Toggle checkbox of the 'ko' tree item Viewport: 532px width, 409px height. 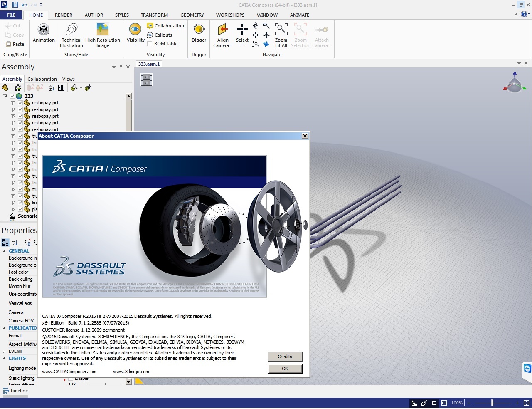click(20, 203)
